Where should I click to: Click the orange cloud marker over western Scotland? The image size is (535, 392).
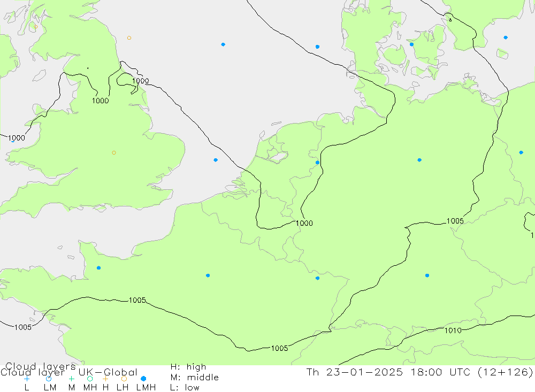(x=36, y=26)
